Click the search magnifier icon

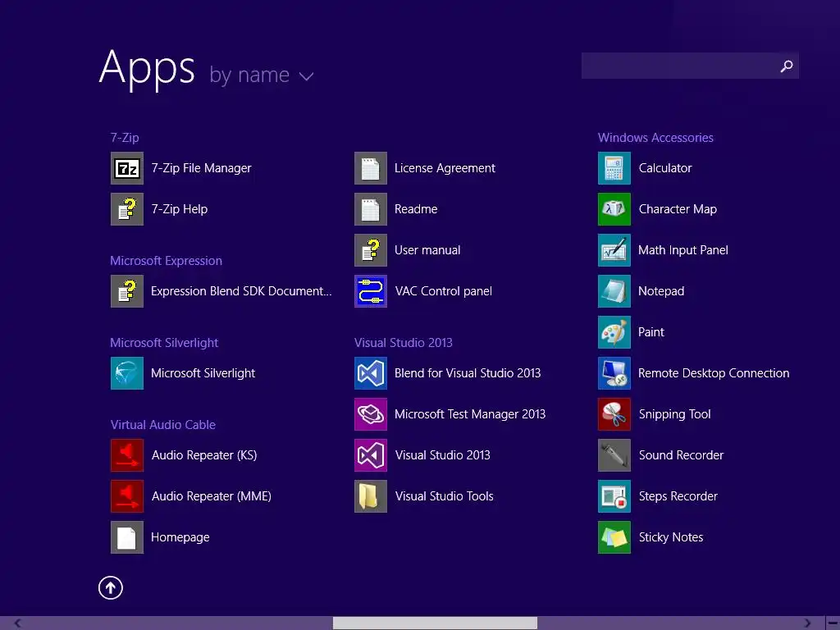tap(787, 66)
